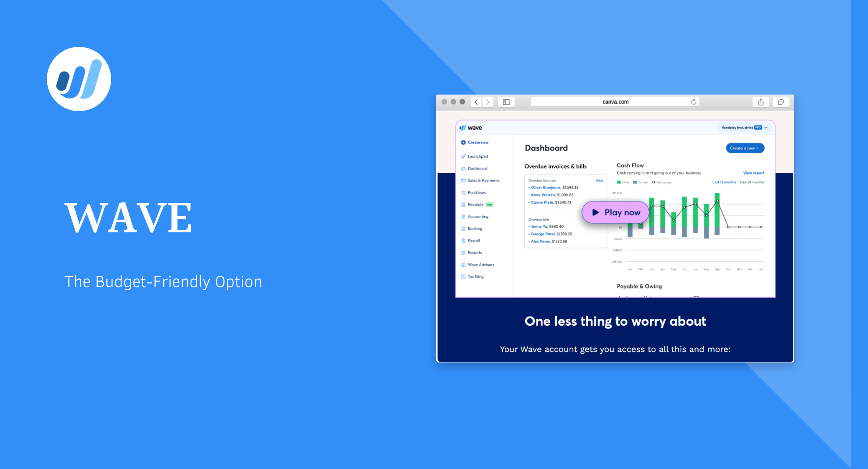This screenshot has width=868, height=469.
Task: Click the Create new dropdown menu
Action: [744, 149]
